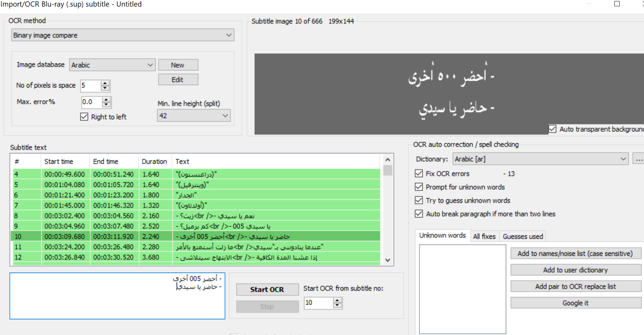Screen dimensions: 644x335
Task: Click the Google it button
Action: 576,303
